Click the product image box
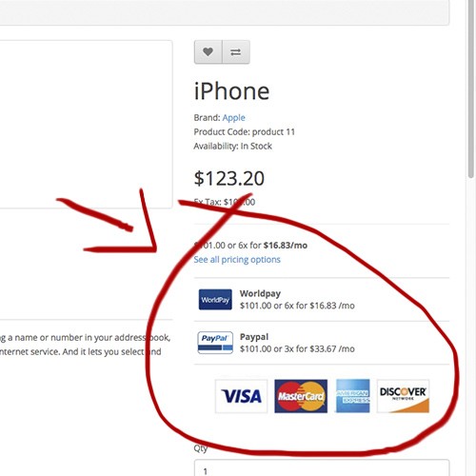 (87, 125)
